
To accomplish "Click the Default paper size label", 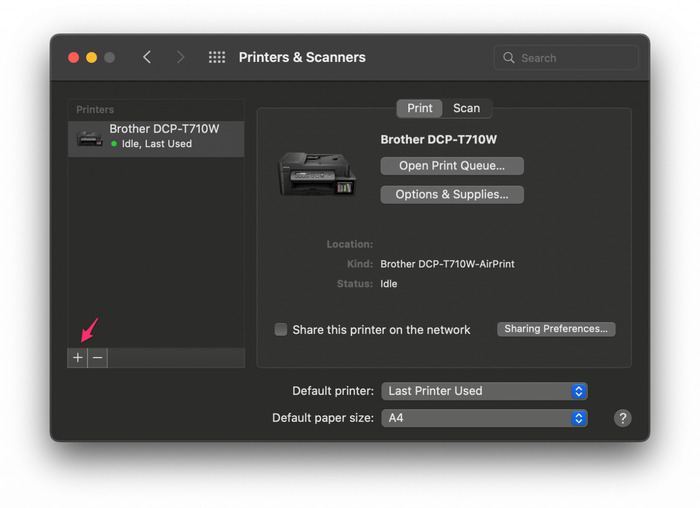I will (323, 418).
